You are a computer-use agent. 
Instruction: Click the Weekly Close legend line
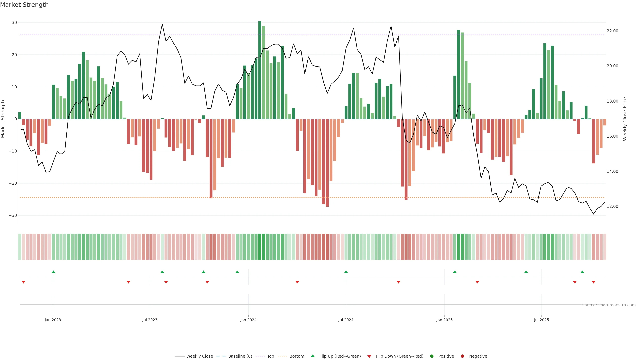(x=179, y=356)
